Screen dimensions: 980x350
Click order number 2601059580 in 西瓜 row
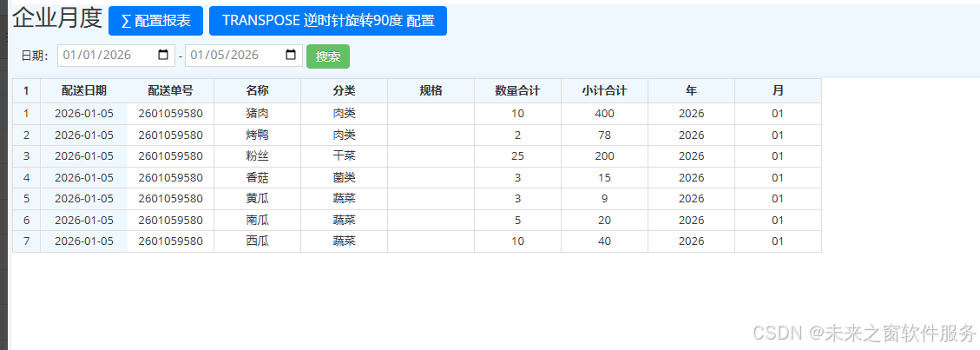[171, 241]
